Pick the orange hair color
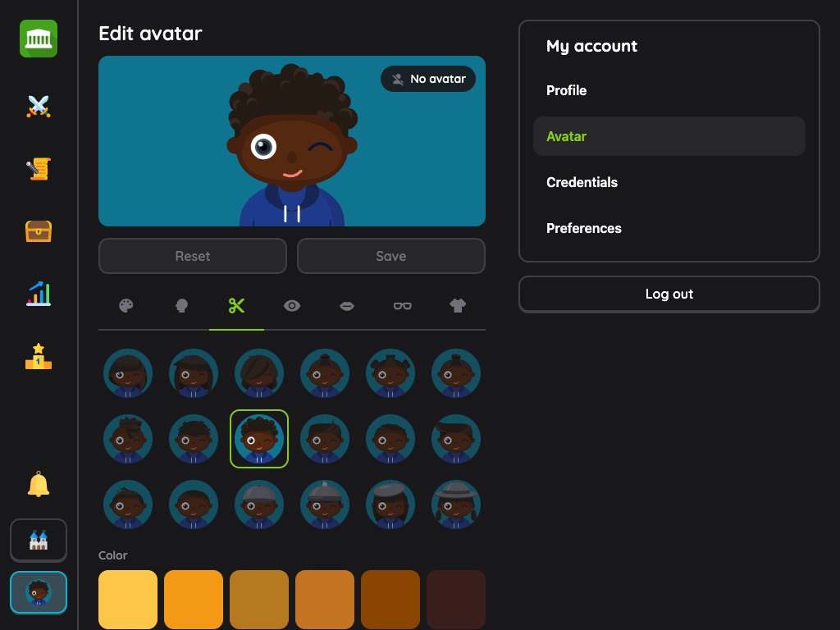 click(x=194, y=600)
